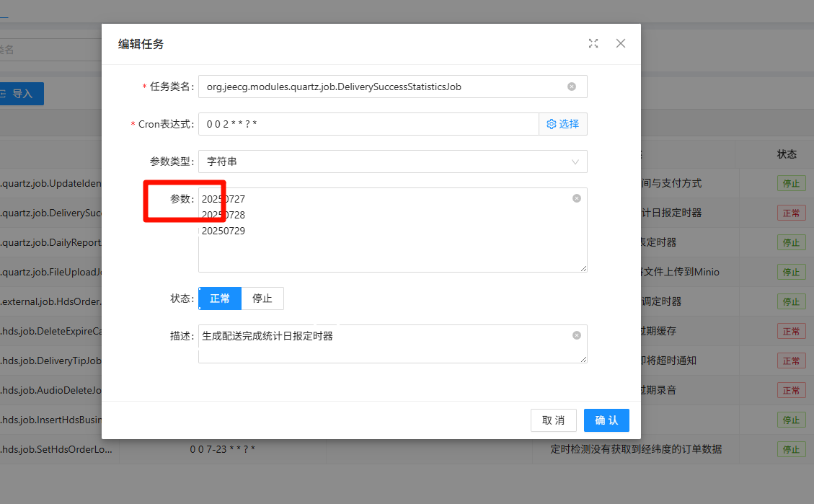Click the 文件上传到Minio description in the background table
The height and width of the screenshot is (504, 814).
click(680, 272)
